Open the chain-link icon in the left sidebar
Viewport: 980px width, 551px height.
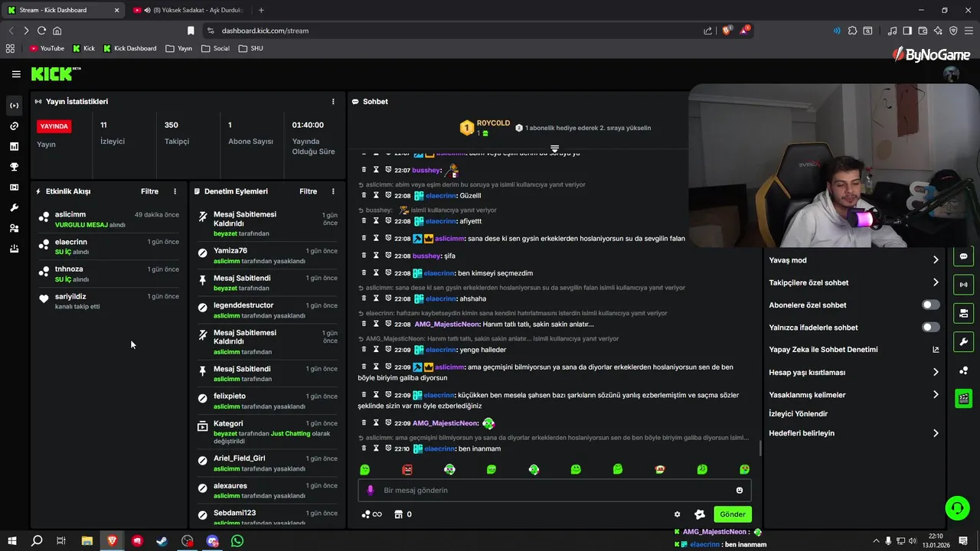click(14, 126)
